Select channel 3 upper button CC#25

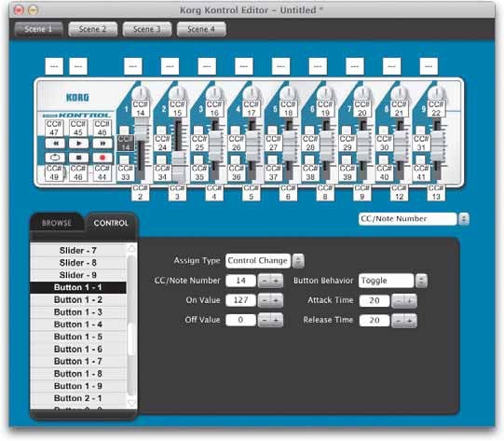(x=199, y=144)
